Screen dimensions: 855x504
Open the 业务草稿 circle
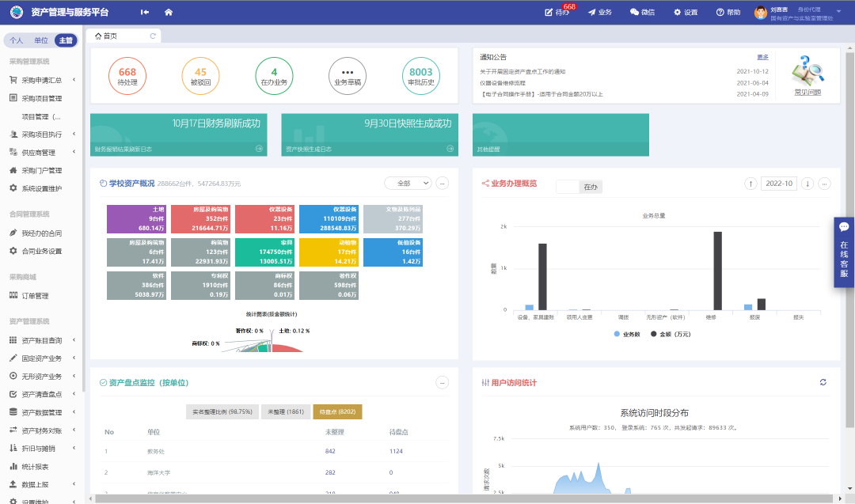(348, 76)
